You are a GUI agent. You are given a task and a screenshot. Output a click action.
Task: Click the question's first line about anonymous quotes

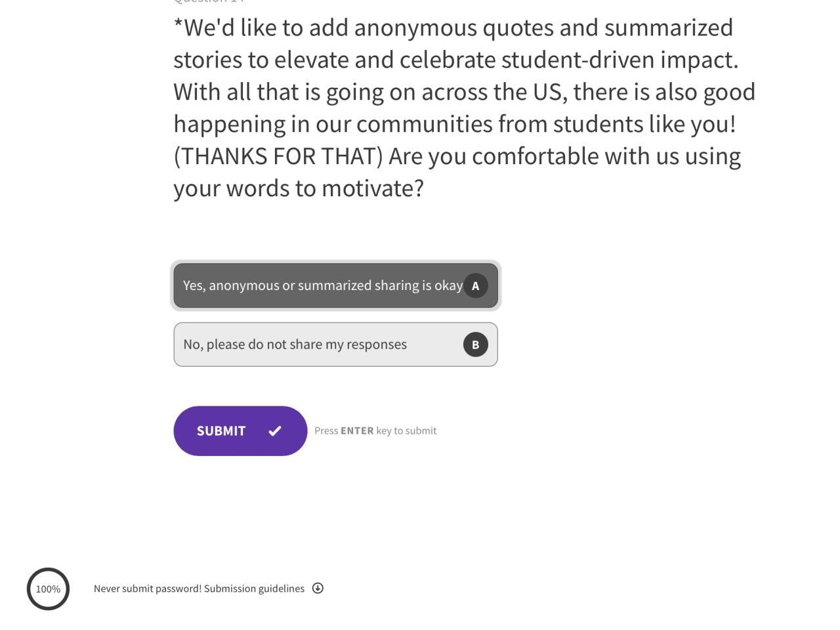pyautogui.click(x=453, y=28)
